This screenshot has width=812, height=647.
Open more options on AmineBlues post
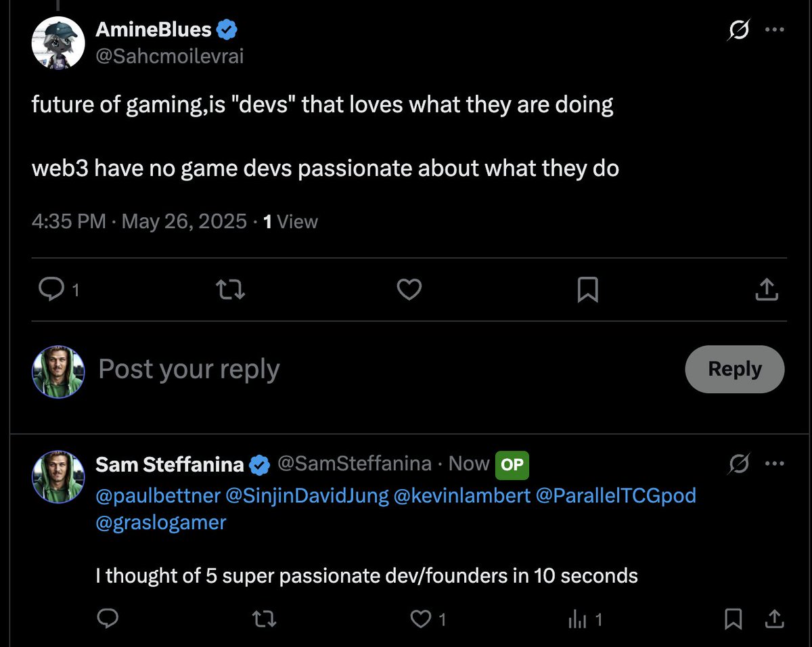coord(774,30)
